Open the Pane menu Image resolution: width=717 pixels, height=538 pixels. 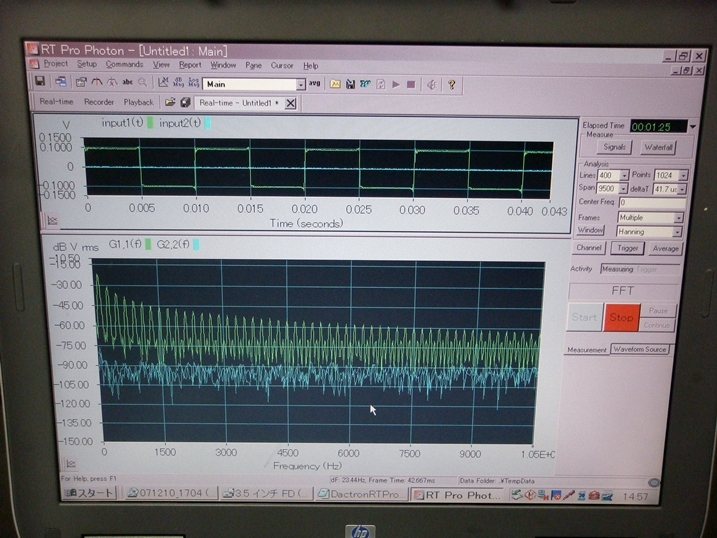253,65
